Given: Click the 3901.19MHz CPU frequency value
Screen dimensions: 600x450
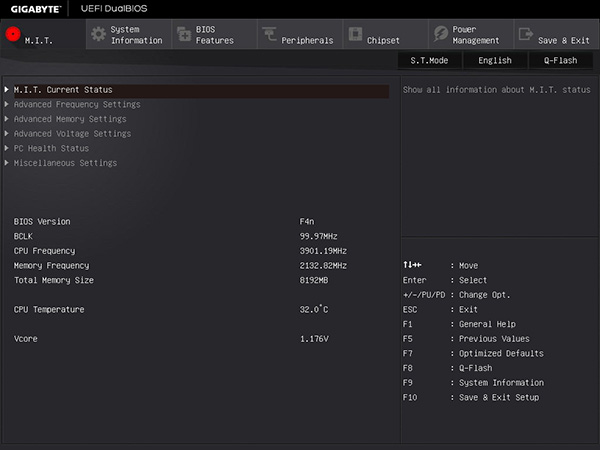Looking at the screenshot, I should click(x=323, y=251).
